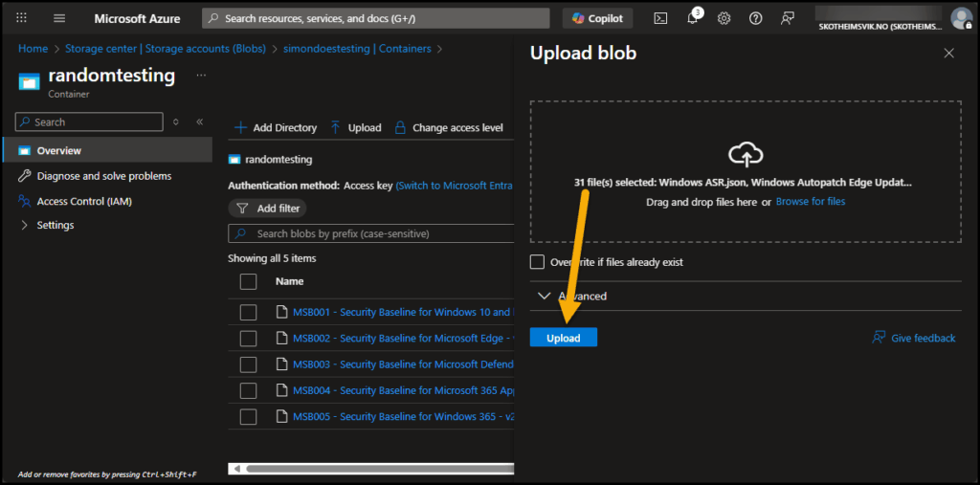The height and width of the screenshot is (485, 980).
Task: Click the horizontal scrollbar of blob list
Action: (x=379, y=469)
